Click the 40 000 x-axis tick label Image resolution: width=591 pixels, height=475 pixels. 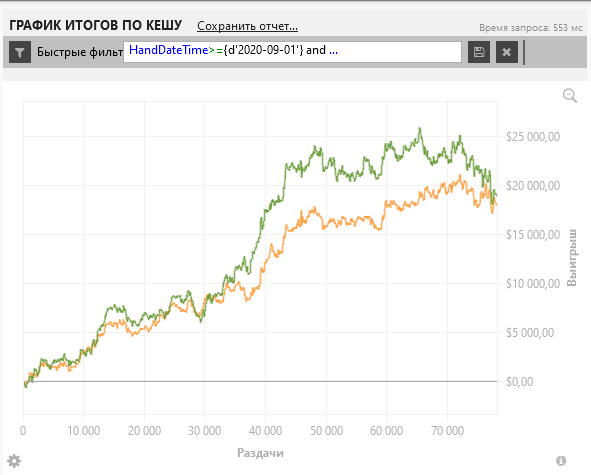(265, 431)
